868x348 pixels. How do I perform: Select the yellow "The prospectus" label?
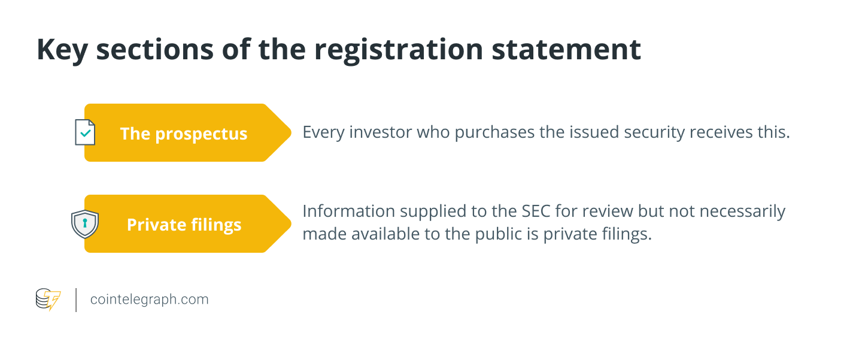coord(184,133)
